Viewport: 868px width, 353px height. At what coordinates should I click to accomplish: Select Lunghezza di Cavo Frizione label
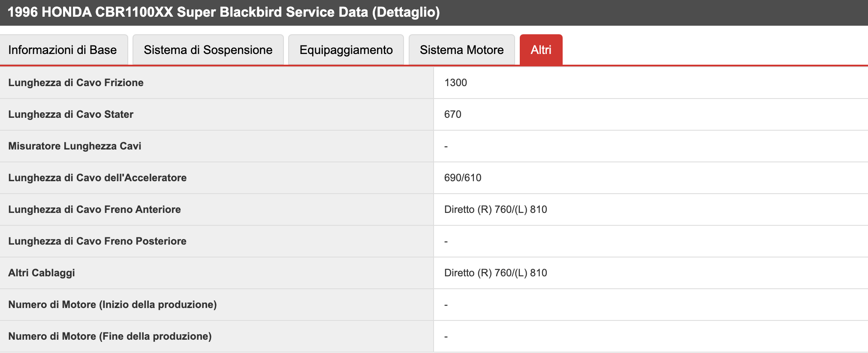click(x=76, y=83)
